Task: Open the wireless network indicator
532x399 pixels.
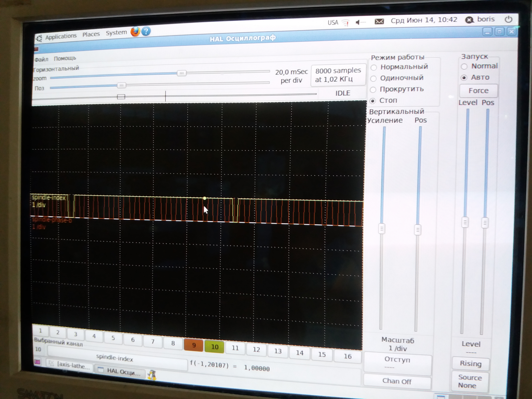Action: coord(346,23)
